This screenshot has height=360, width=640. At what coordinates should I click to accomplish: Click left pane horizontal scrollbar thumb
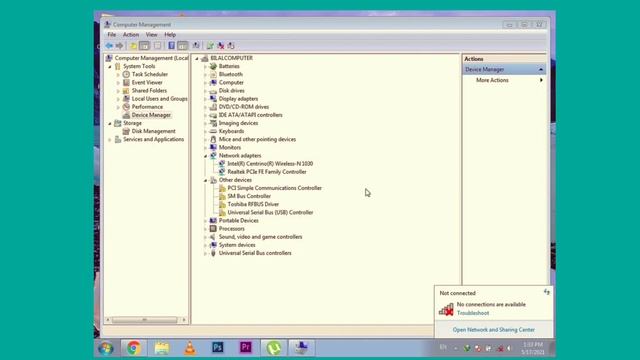tap(144, 320)
